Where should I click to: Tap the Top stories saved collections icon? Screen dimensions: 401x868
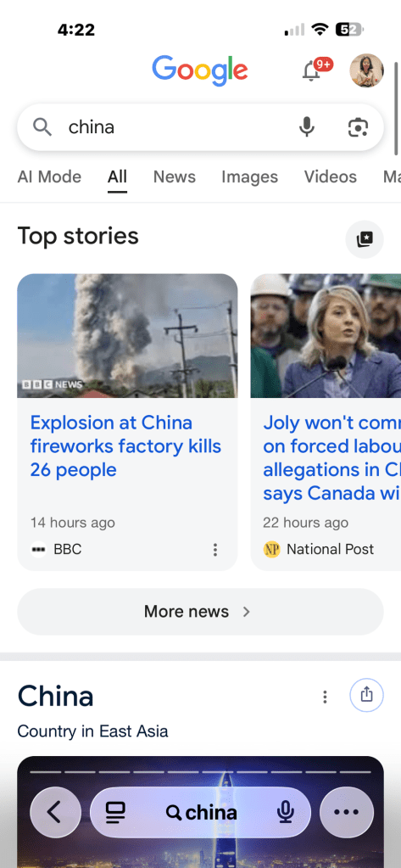pyautogui.click(x=364, y=239)
